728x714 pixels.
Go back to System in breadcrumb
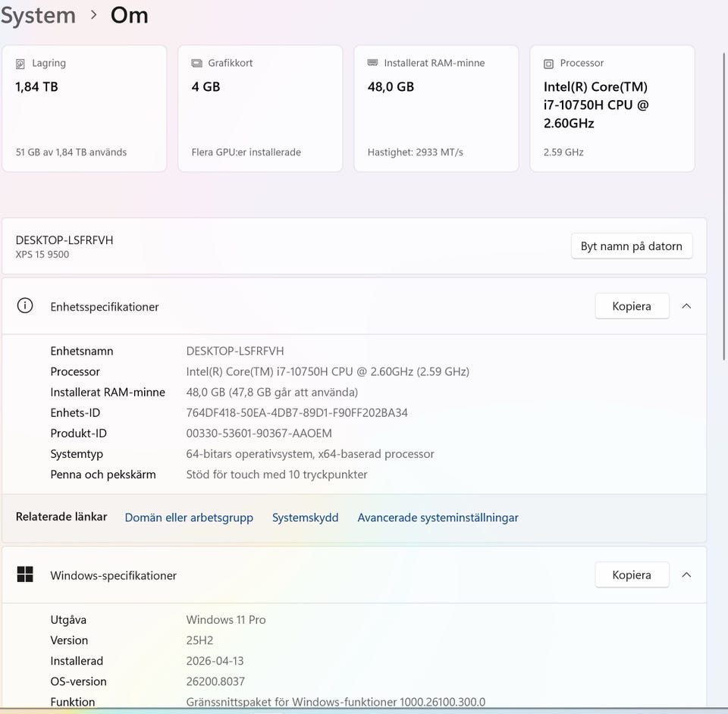38,15
